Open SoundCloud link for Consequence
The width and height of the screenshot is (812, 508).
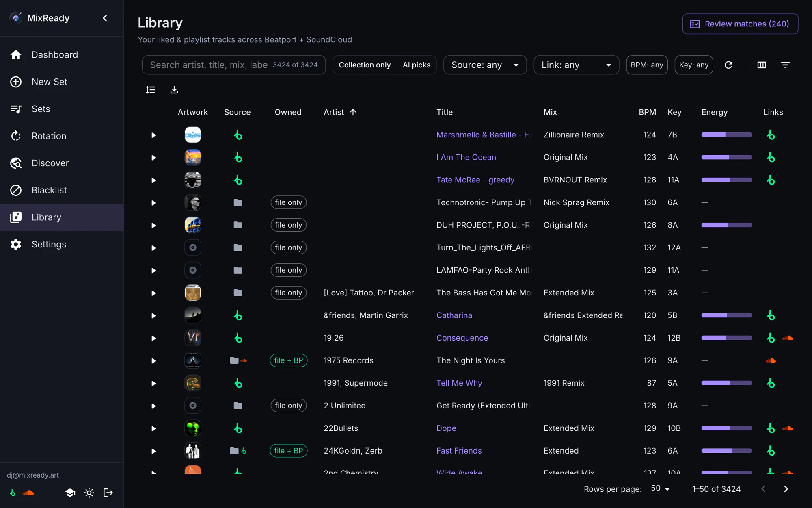pos(788,338)
